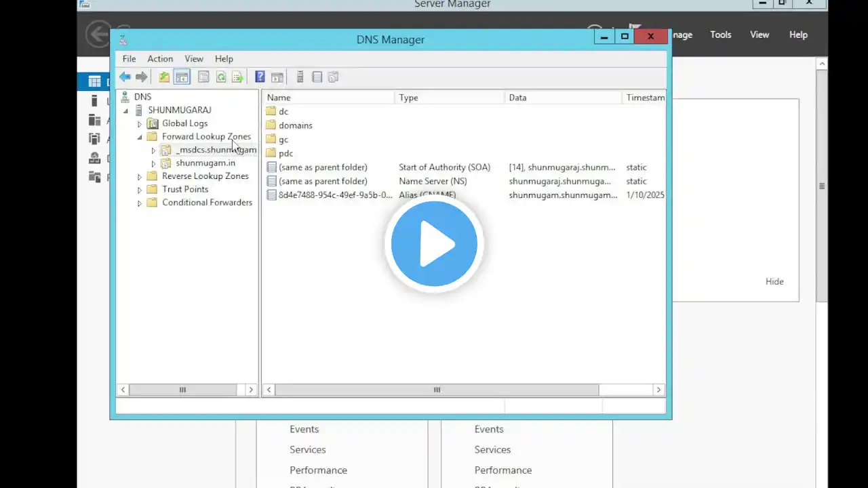Expand the _msdcs.shunmugam zone node
868x488 pixels.
coord(153,150)
